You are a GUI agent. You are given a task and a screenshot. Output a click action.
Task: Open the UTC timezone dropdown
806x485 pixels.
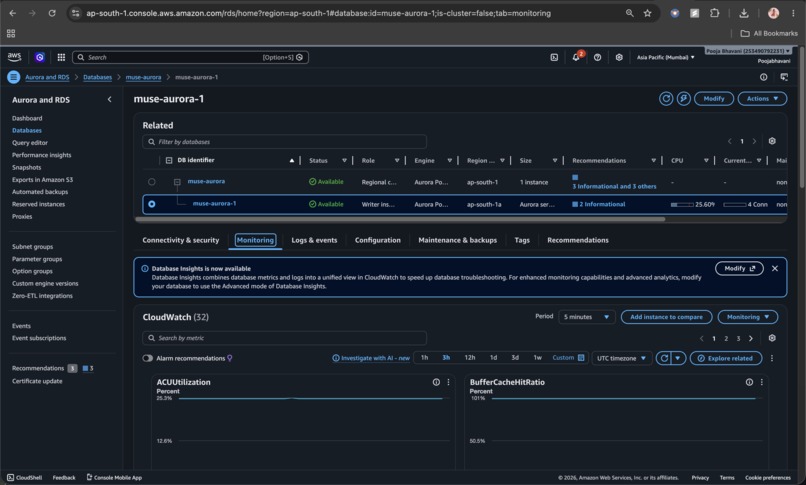(x=621, y=358)
